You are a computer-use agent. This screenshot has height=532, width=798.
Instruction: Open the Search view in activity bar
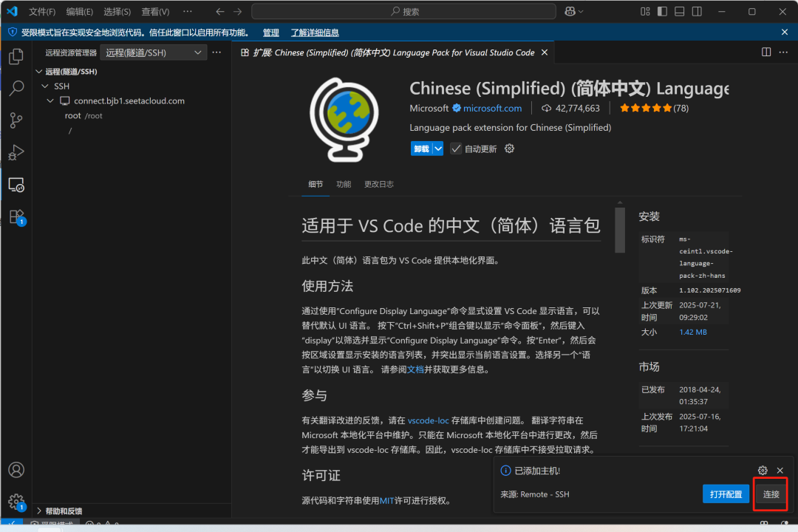(x=16, y=88)
